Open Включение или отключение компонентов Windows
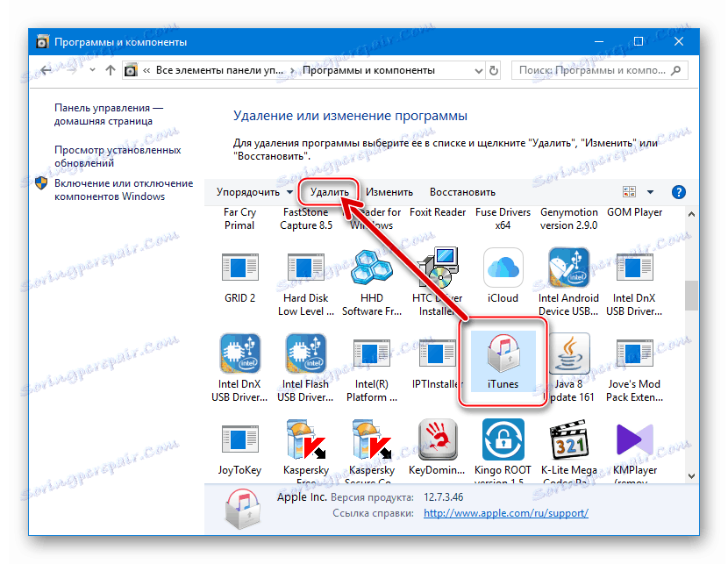 [124, 189]
